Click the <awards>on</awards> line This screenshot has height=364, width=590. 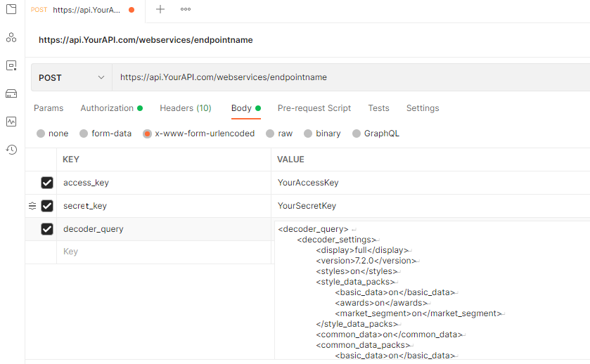point(381,303)
